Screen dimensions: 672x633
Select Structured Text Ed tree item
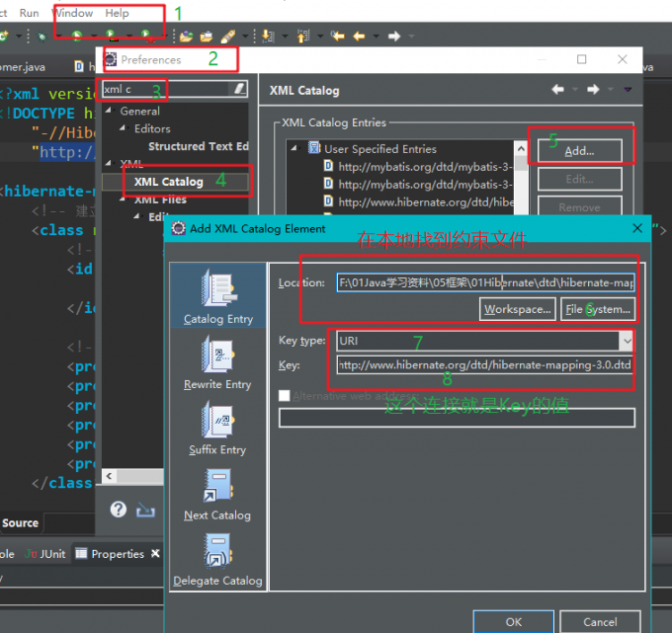pos(198,146)
